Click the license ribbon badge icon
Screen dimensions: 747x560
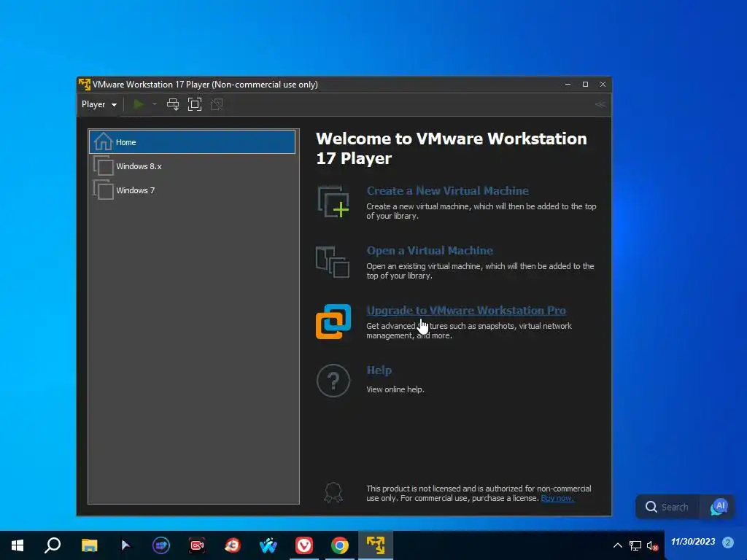point(333,492)
